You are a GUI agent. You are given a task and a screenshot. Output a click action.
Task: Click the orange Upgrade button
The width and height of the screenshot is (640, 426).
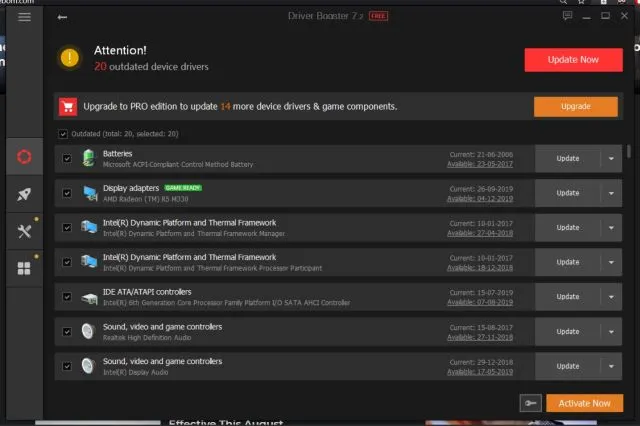576,106
